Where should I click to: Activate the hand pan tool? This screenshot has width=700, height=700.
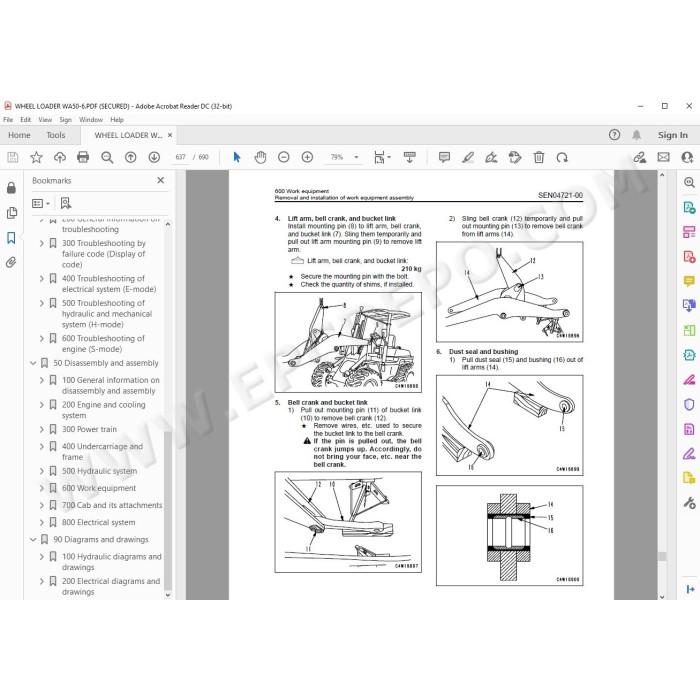[260, 157]
